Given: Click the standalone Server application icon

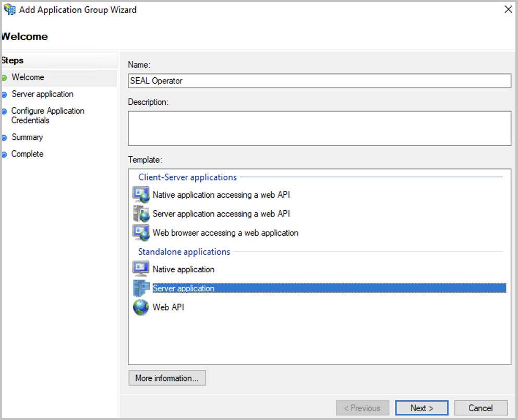Looking at the screenshot, I should coord(141,288).
